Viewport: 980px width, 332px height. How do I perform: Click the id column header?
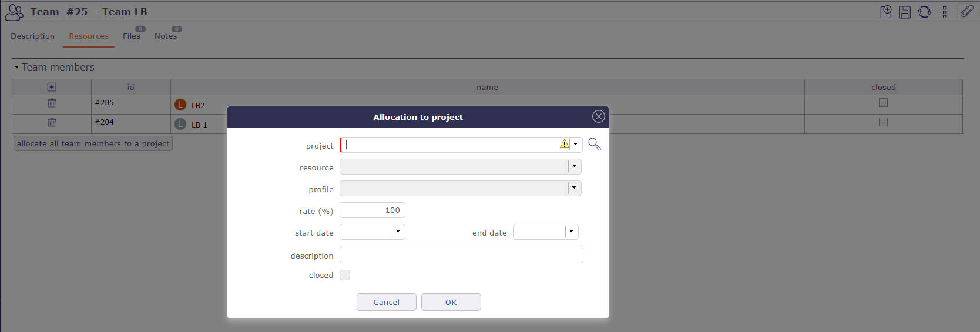pyautogui.click(x=131, y=87)
